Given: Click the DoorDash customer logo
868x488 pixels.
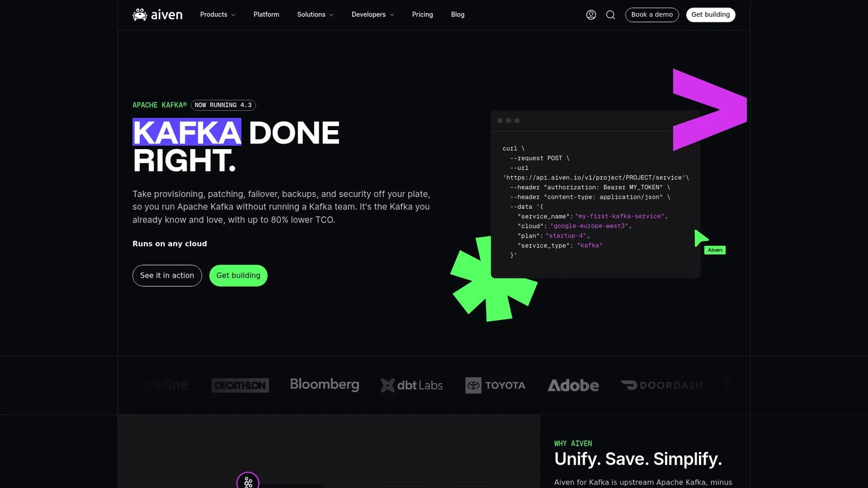Looking at the screenshot, I should (662, 385).
